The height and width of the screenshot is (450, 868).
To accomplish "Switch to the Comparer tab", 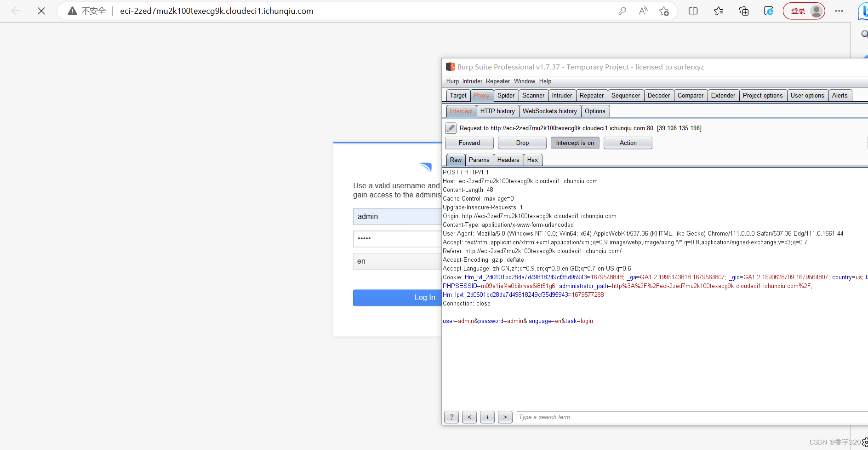I will pos(691,96).
